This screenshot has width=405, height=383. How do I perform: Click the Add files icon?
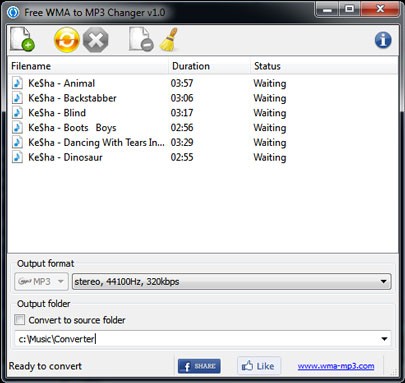coord(22,39)
